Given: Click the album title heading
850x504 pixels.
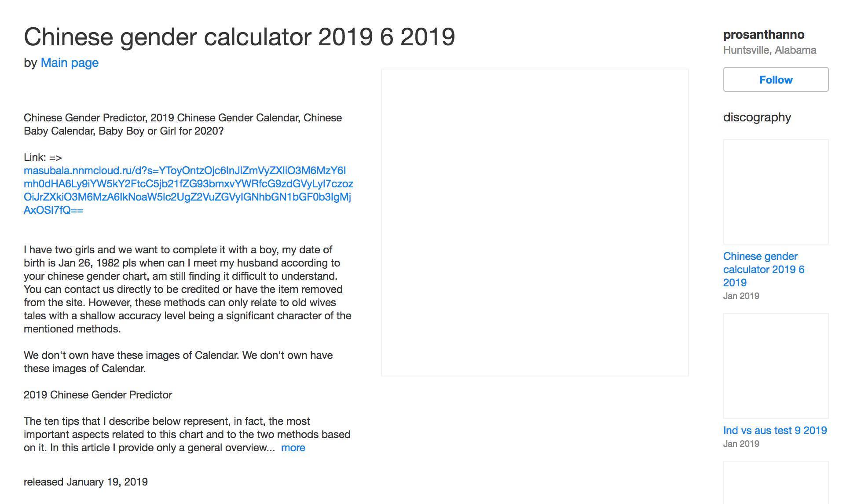Looking at the screenshot, I should [x=239, y=37].
